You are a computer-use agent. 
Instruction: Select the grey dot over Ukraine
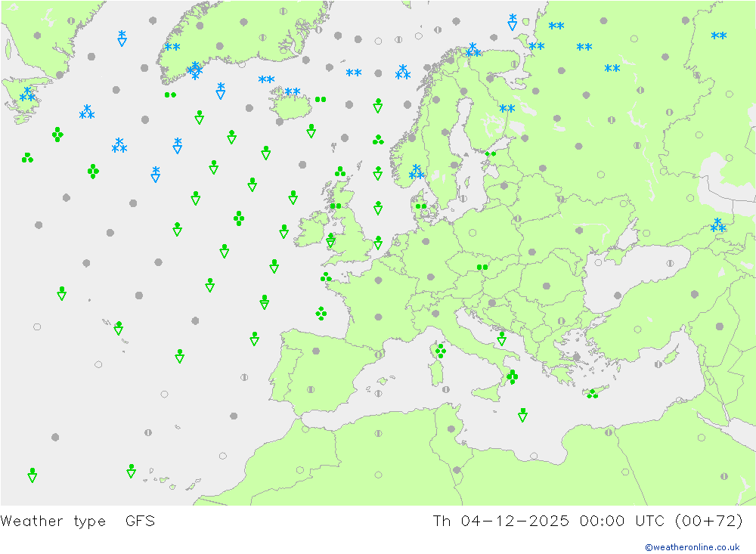pyautogui.click(x=579, y=230)
